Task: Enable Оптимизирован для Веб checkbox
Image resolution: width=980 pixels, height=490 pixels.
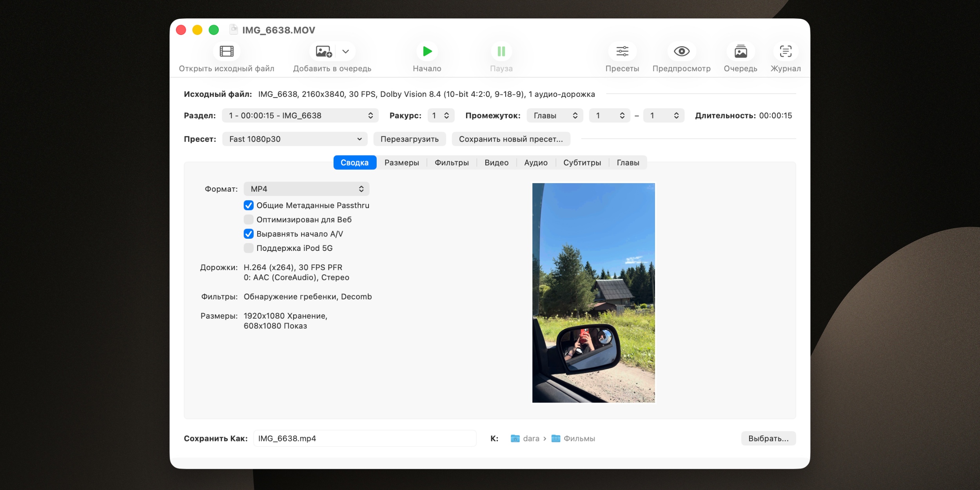Action: [249, 220]
